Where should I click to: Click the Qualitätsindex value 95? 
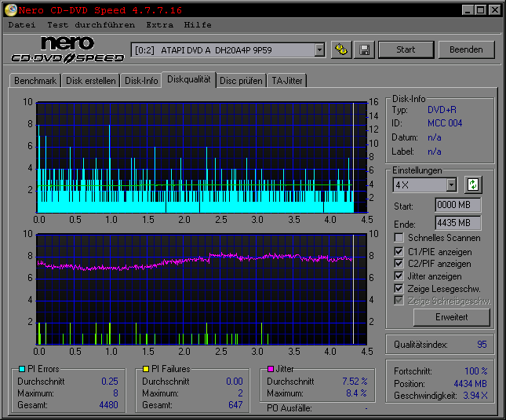482,345
